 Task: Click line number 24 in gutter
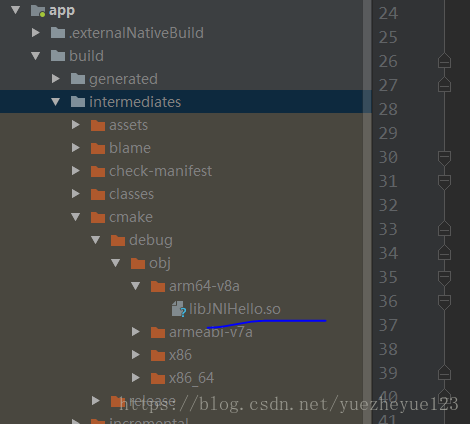tap(388, 14)
